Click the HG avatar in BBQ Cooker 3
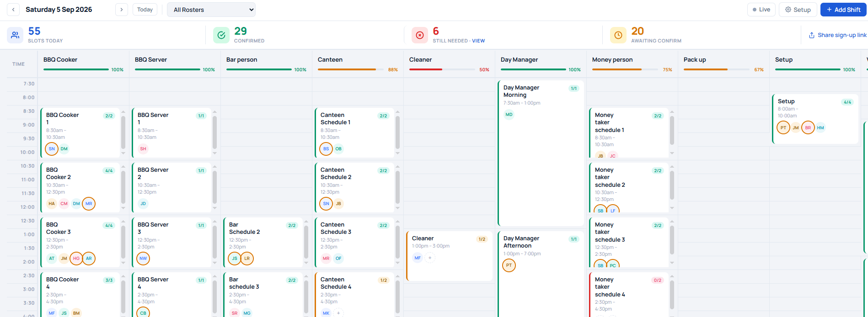The width and height of the screenshot is (868, 317). (x=76, y=259)
